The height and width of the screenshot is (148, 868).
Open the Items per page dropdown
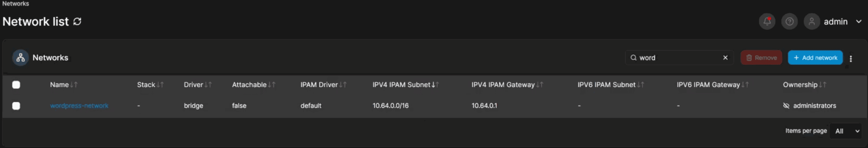pos(846,131)
